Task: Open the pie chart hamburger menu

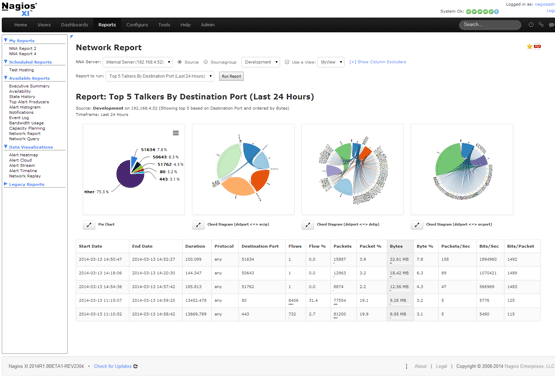Action: (x=176, y=133)
